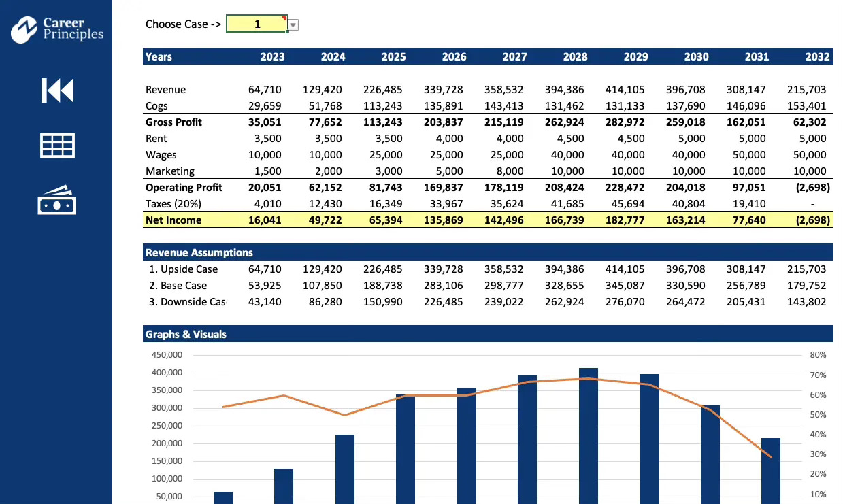Click the 2027 column header
This screenshot has width=843, height=504.
[x=514, y=56]
